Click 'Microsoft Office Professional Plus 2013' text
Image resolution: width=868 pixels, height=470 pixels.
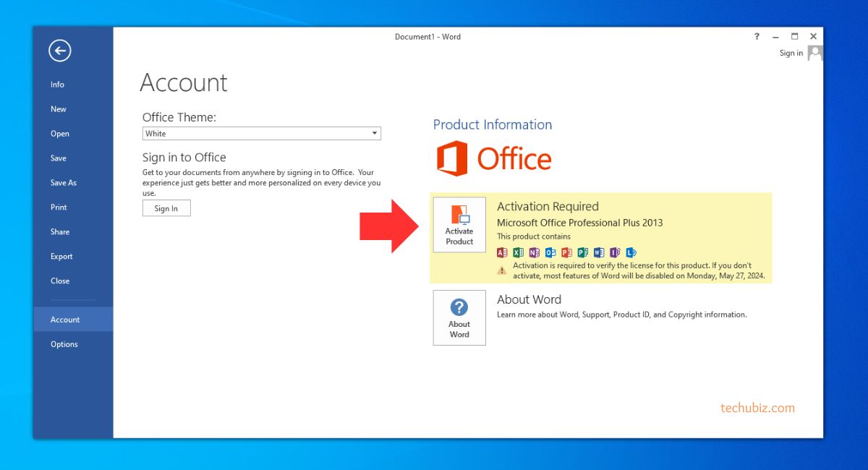[x=579, y=223]
